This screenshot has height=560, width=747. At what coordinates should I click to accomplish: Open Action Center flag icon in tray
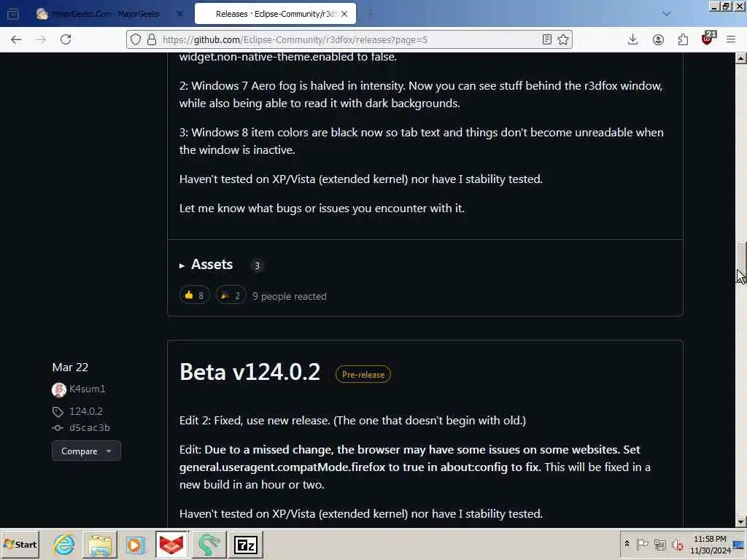point(642,544)
